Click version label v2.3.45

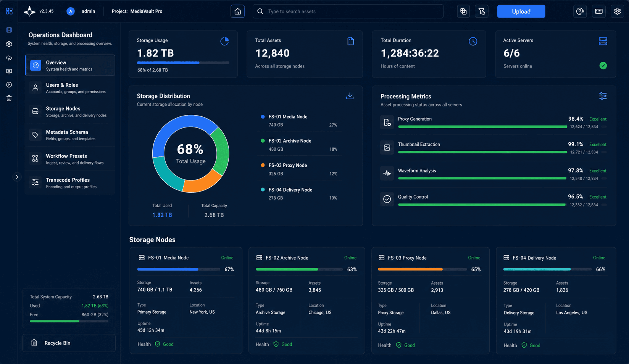[x=47, y=11]
